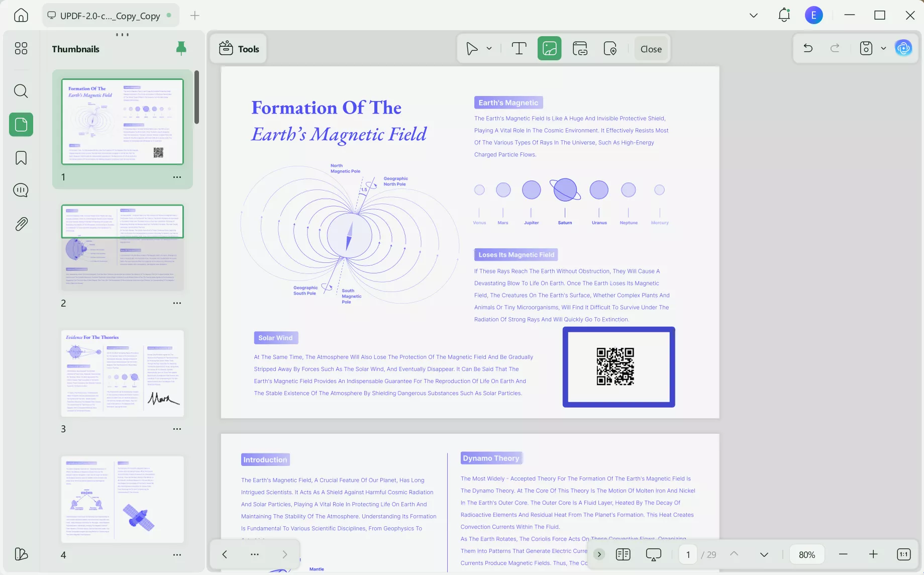Screen dimensions: 924x575
Task: Click the Close button in toolbar
Action: pyautogui.click(x=651, y=49)
